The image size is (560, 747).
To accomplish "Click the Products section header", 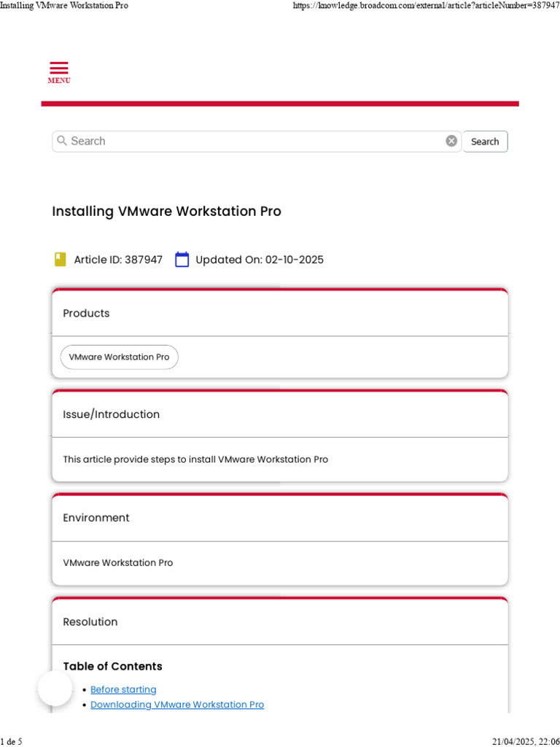I will pos(86,313).
